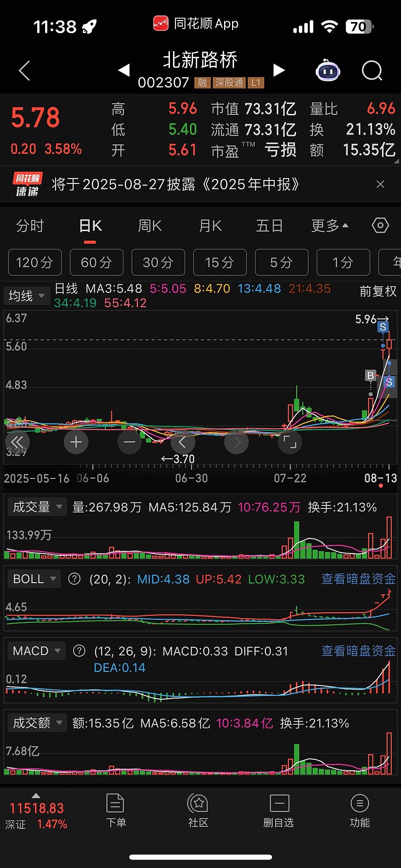
Task: Expand the 更多 periods menu
Action: pos(329,226)
